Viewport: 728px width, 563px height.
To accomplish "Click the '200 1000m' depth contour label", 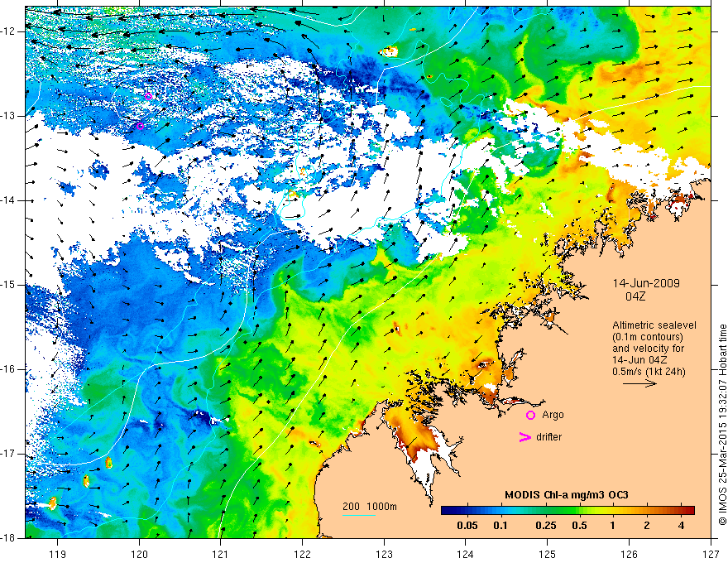I will tap(370, 507).
